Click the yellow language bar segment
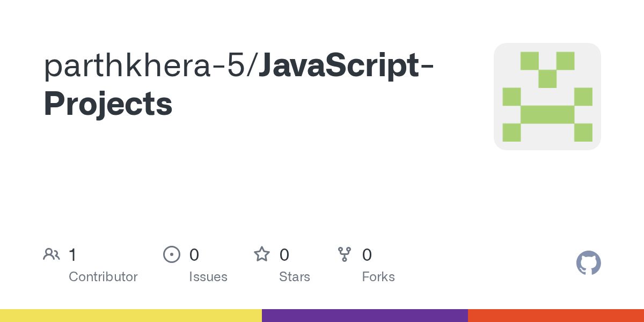Screen dimensions: 644x322 click(x=131, y=316)
